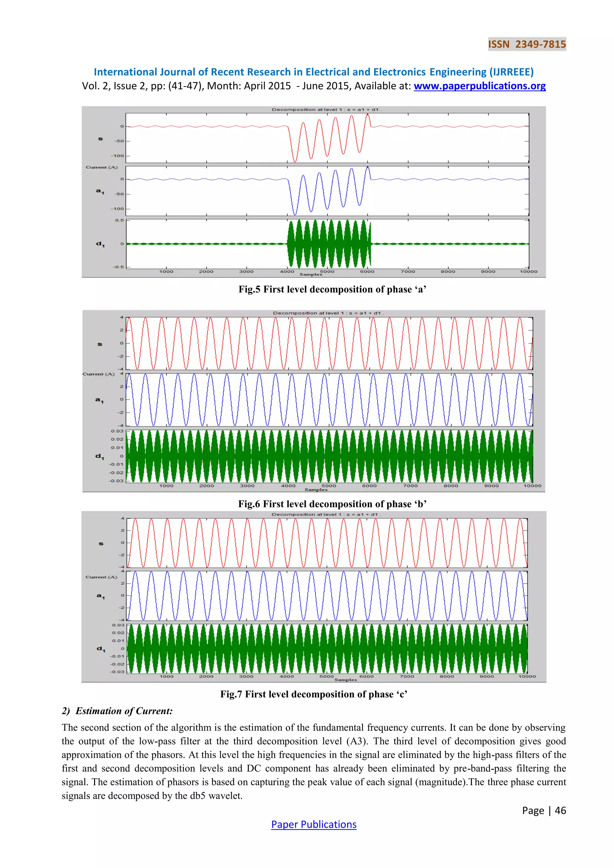614x868 pixels.
Task: Click the Fig.5 phase 'a' caption
Action: (x=332, y=289)
